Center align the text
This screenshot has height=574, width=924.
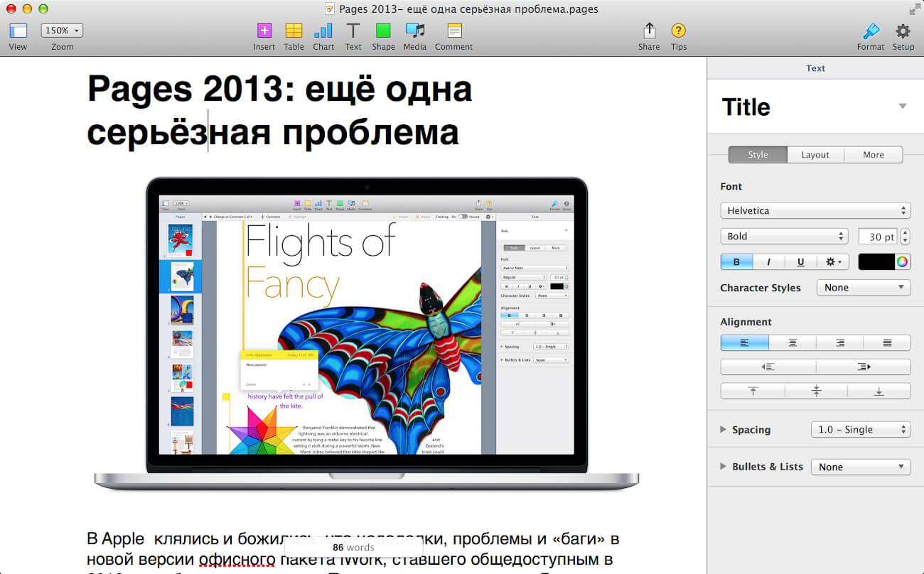coord(793,343)
